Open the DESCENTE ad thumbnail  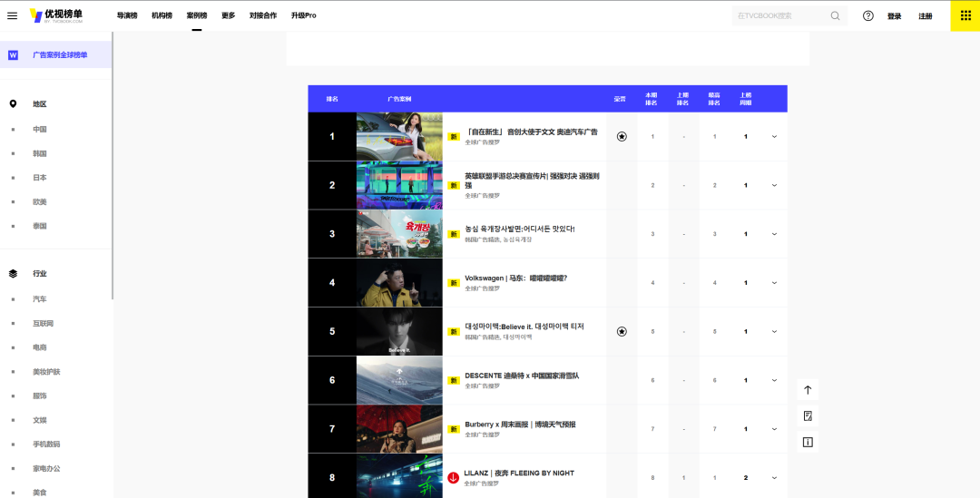coord(399,380)
